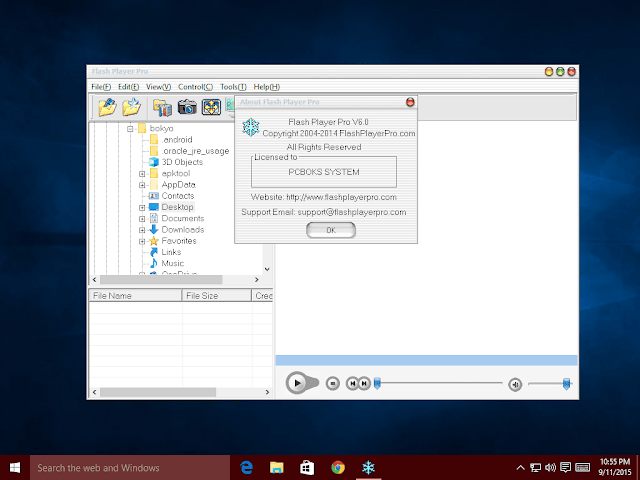
Task: Click the taskbar search box
Action: pos(130,468)
